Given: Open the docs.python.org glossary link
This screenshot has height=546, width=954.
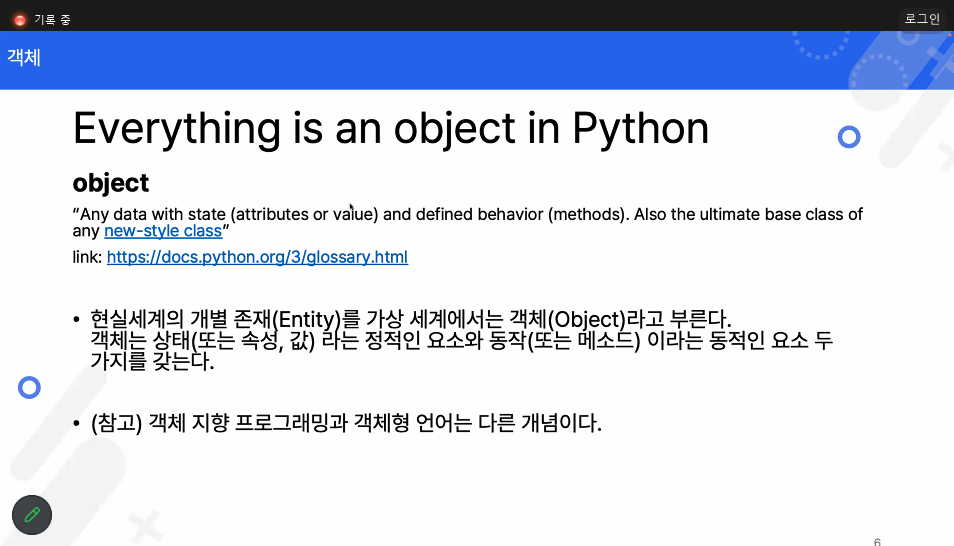Looking at the screenshot, I should [x=257, y=257].
